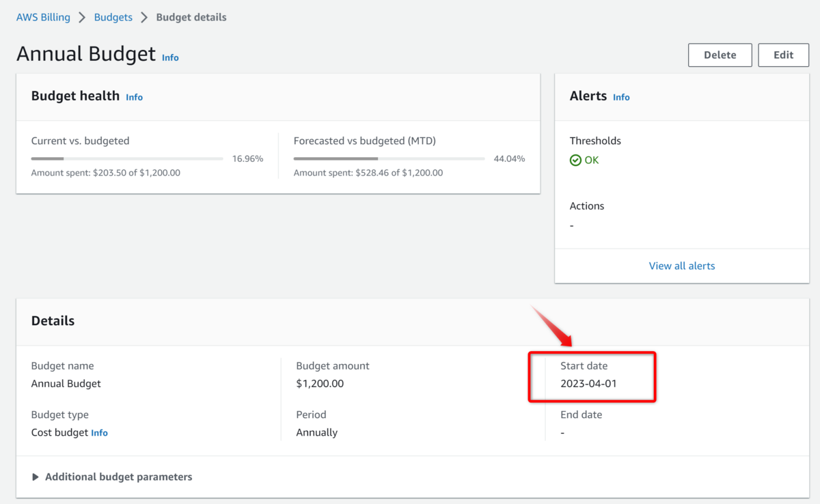Click the Period value Annually
The height and width of the screenshot is (504, 820).
click(x=316, y=432)
